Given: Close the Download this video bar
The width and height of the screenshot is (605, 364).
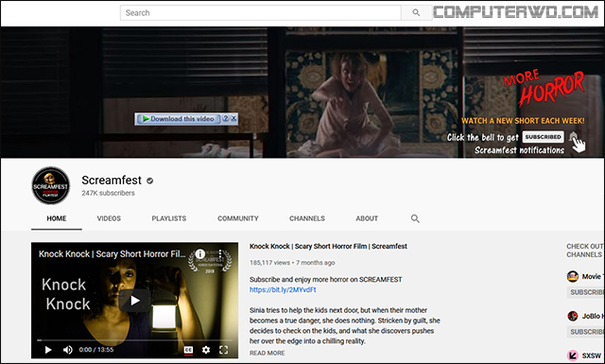Looking at the screenshot, I should [x=233, y=118].
